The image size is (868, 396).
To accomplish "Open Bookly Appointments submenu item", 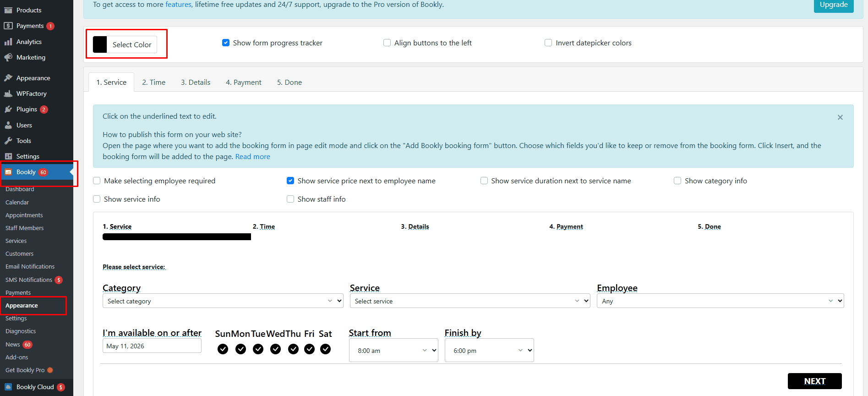I will coord(24,215).
